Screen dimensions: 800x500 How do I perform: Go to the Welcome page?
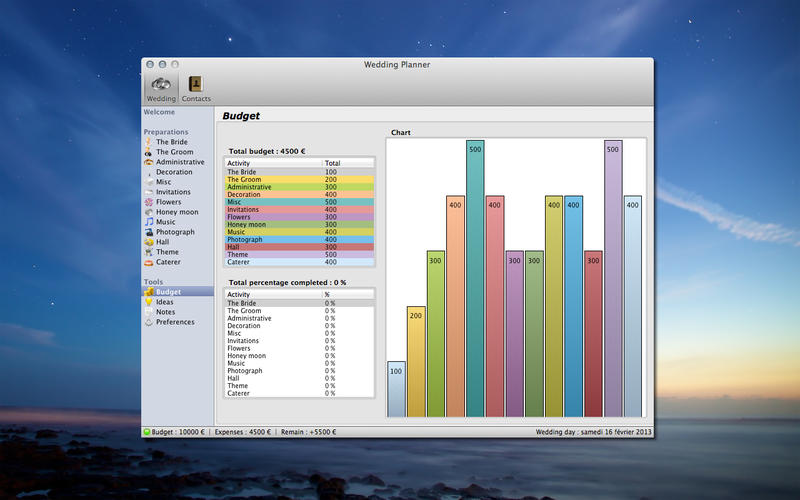pos(159,112)
